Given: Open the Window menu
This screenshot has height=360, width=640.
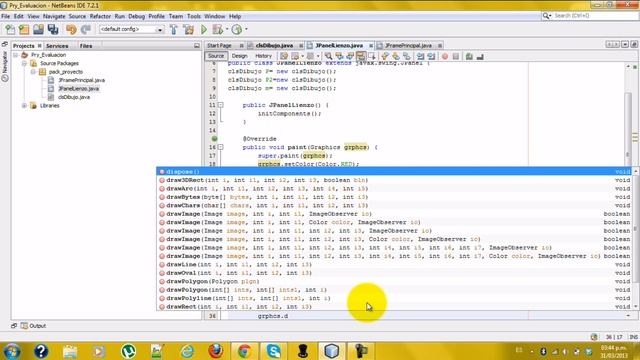Looking at the screenshot, I should [214, 16].
